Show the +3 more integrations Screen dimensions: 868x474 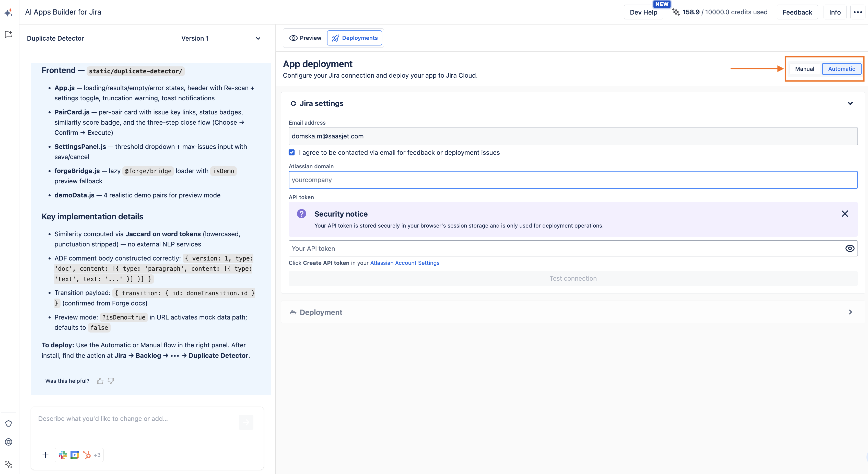(97, 455)
